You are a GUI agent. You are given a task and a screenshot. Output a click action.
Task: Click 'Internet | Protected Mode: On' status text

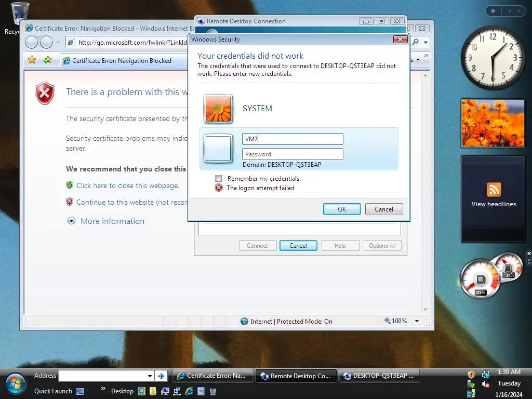click(x=291, y=321)
